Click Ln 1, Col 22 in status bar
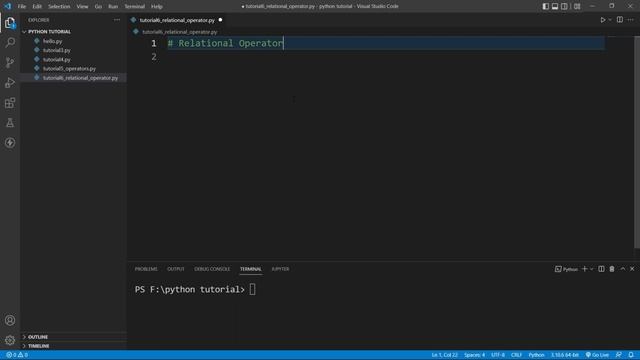Screen dimensions: 640x360 pos(444,355)
